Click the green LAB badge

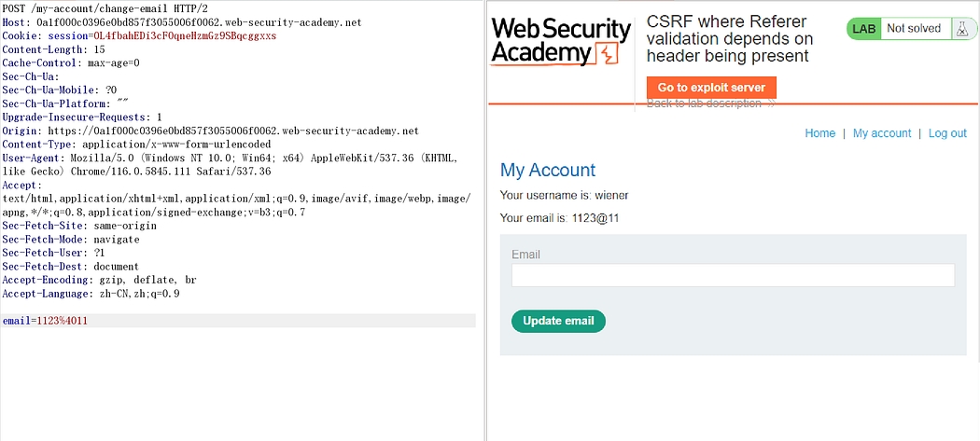pos(864,29)
